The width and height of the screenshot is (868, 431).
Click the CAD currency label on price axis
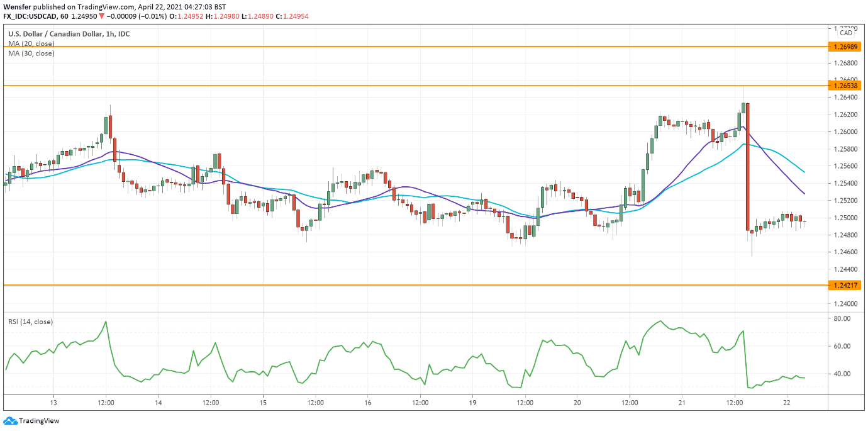(846, 33)
